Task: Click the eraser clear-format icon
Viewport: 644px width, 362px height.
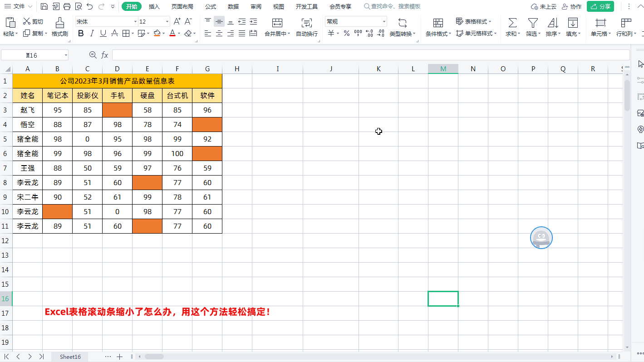Action: (x=188, y=33)
